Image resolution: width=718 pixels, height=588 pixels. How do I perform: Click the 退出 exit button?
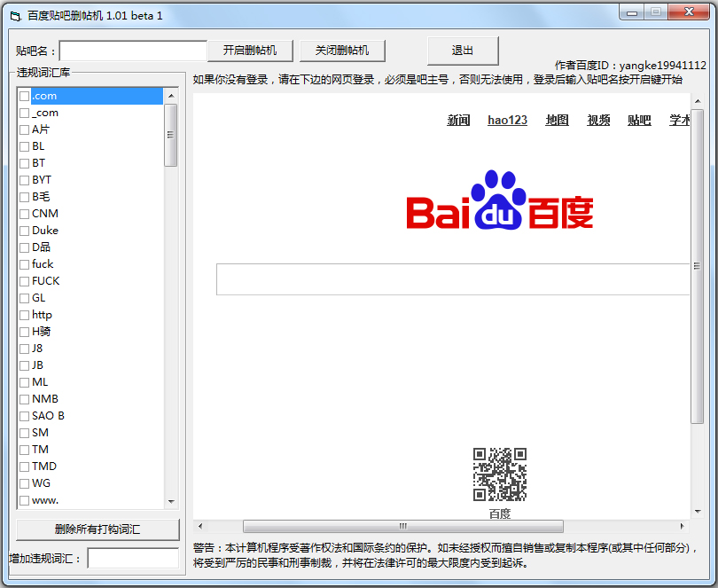click(x=463, y=51)
